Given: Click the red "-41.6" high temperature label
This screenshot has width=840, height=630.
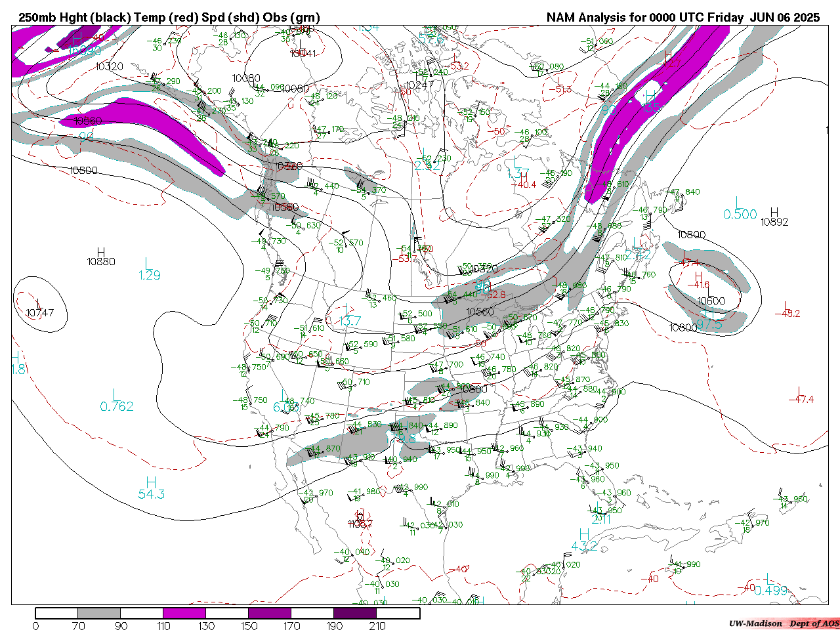Looking at the screenshot, I should (698, 285).
